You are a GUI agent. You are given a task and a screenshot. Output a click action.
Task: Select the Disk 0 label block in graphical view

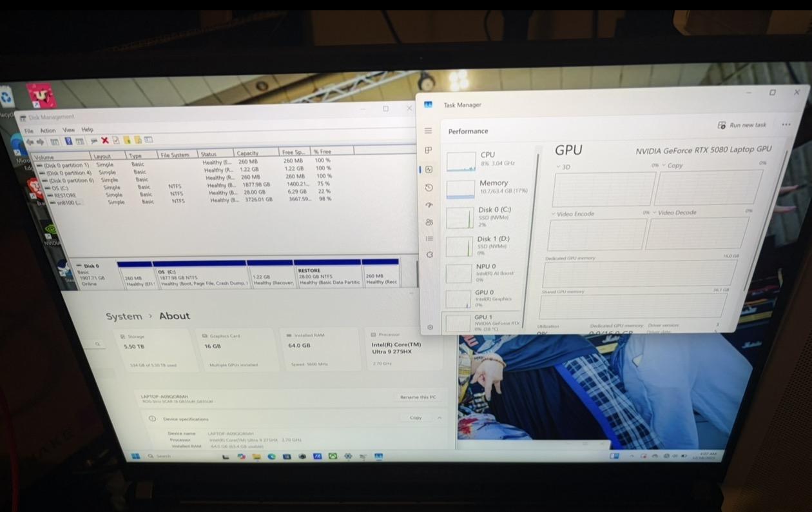(94, 275)
